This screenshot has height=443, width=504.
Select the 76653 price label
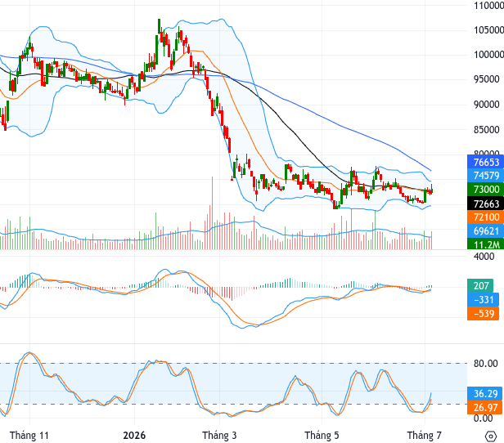click(x=485, y=162)
